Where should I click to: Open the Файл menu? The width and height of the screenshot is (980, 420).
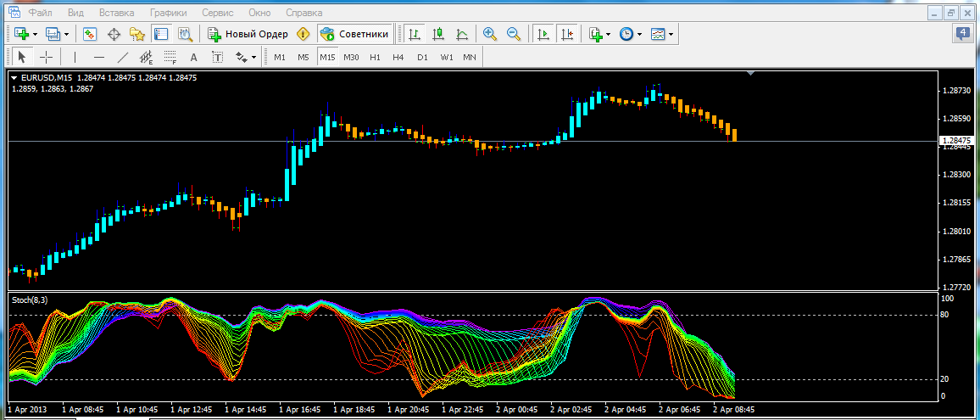pos(40,13)
